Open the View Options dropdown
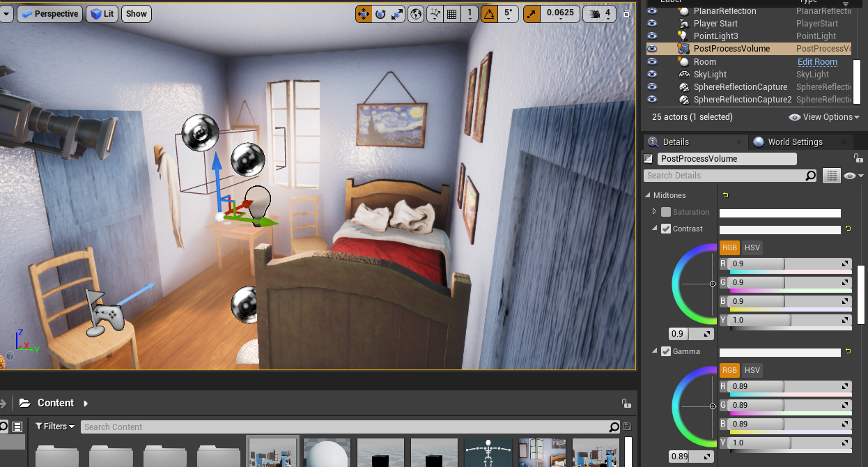 pos(824,117)
